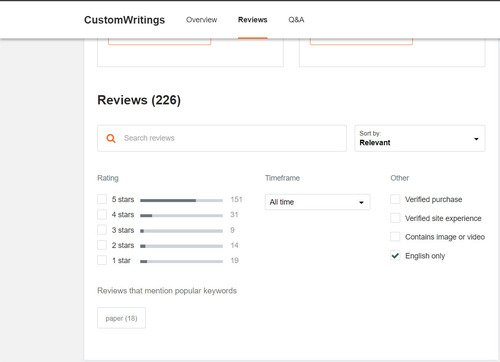The width and height of the screenshot is (500, 362).
Task: Check the 1 star rating filter
Action: [x=102, y=260]
